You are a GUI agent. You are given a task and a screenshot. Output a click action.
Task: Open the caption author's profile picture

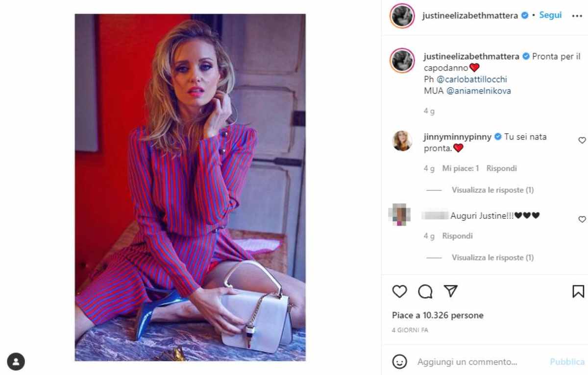[x=402, y=60]
